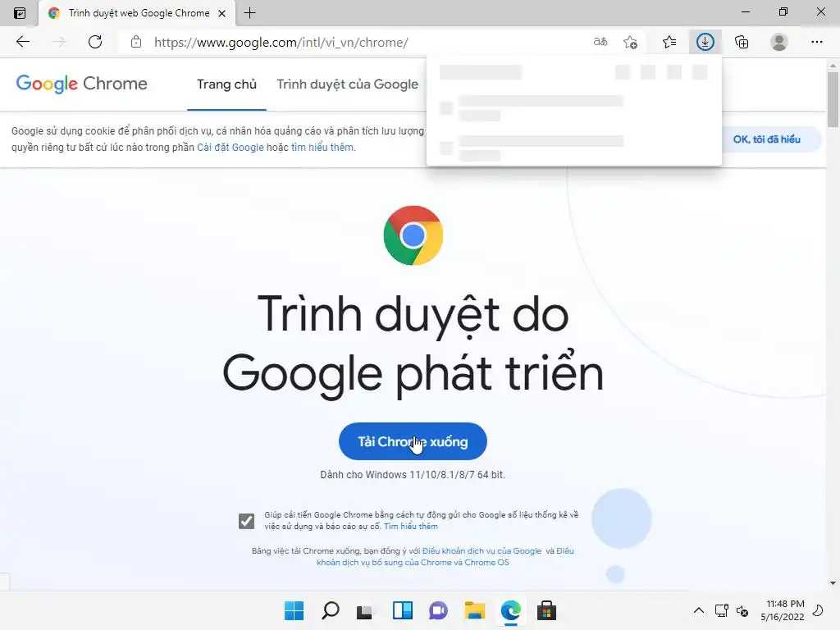Show hidden system tray icons
840x630 pixels.
point(699,610)
